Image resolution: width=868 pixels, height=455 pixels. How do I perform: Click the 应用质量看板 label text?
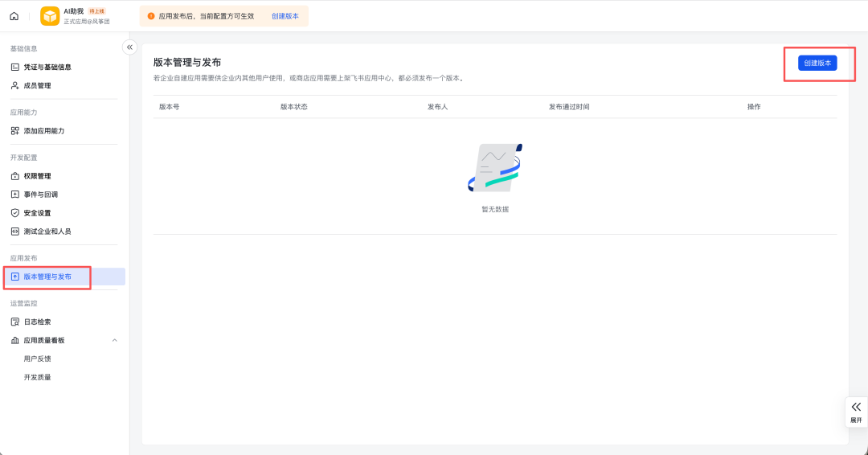tap(44, 340)
